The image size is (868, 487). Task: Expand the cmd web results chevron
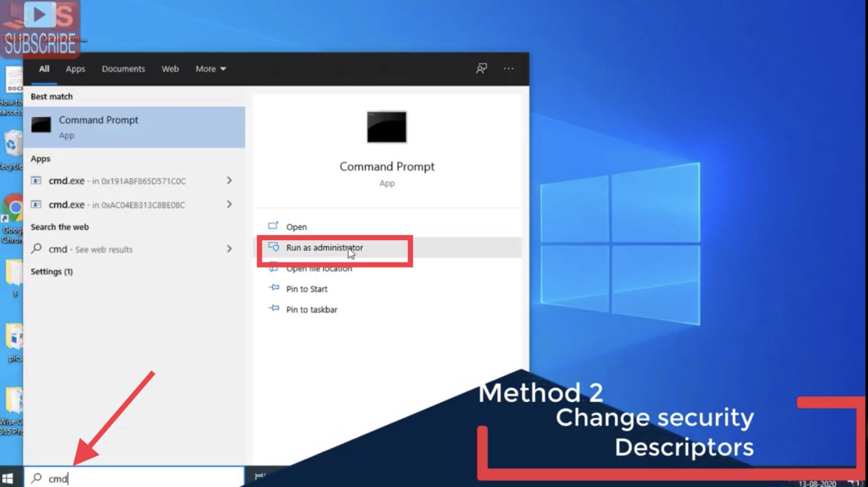(x=229, y=249)
